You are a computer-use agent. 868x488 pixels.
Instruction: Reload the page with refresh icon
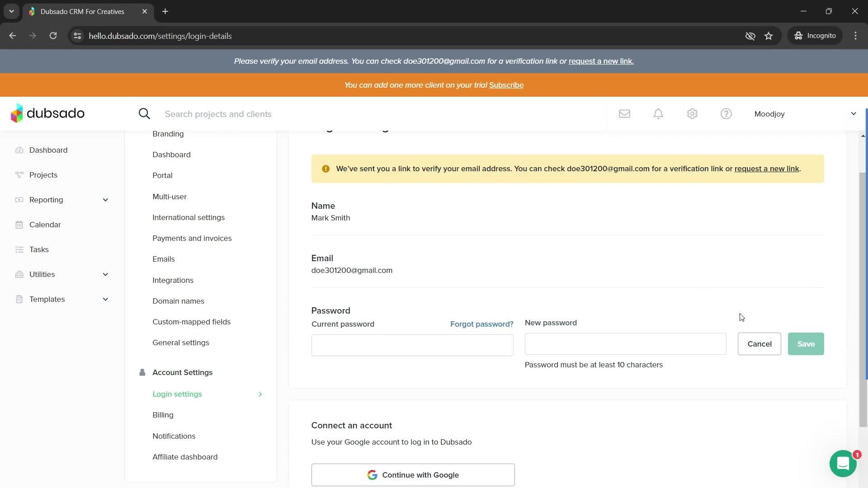pos(53,36)
